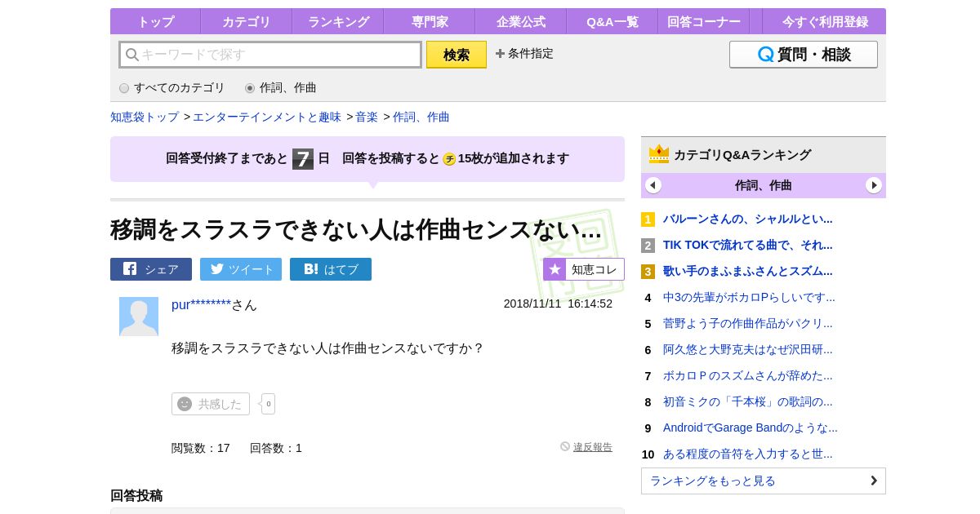Click the asker's avatar image
980x514 pixels.
click(x=139, y=317)
